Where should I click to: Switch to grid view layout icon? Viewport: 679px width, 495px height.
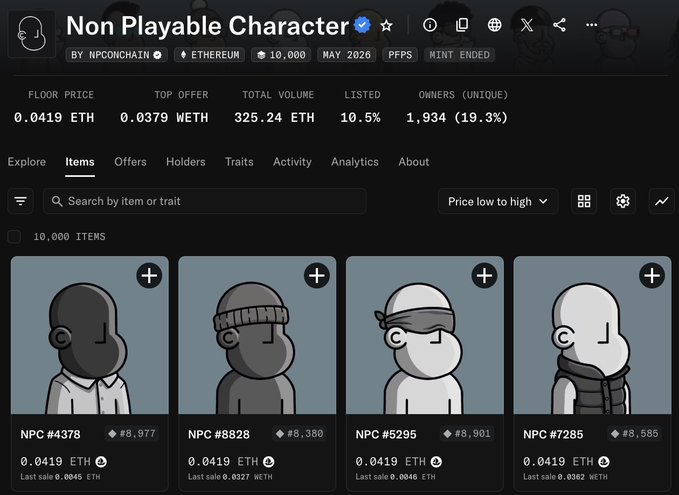584,201
